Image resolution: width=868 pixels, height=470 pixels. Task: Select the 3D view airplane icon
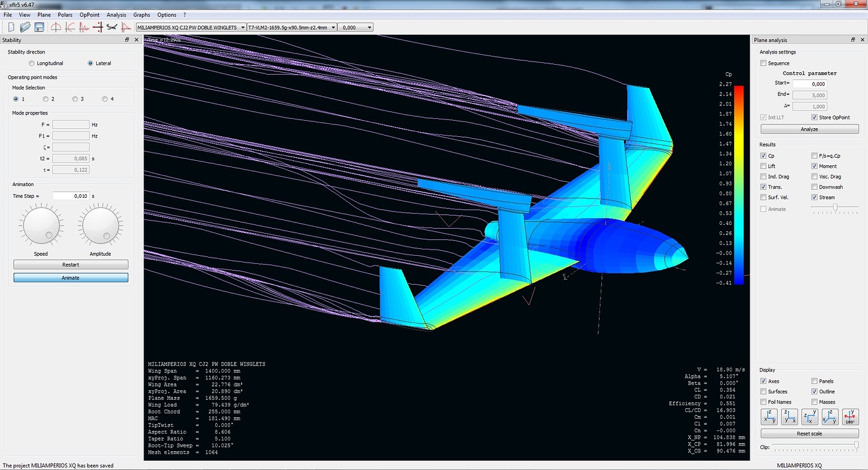click(x=112, y=27)
